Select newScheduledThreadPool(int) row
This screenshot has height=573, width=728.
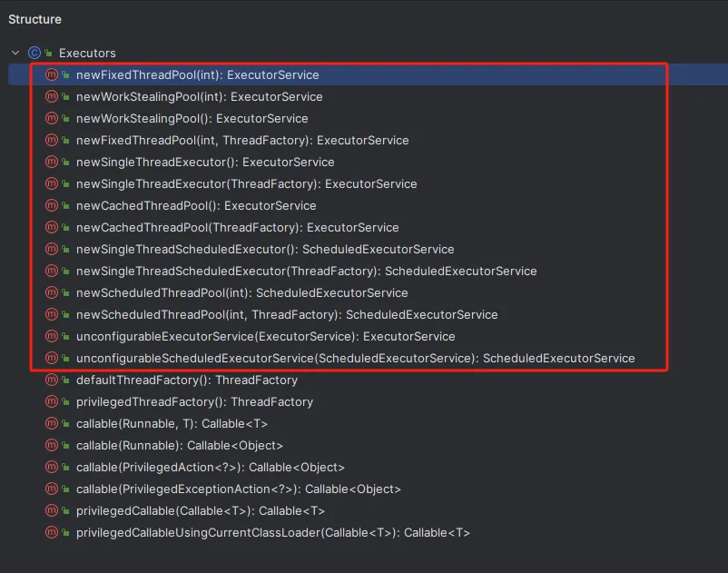coord(241,293)
